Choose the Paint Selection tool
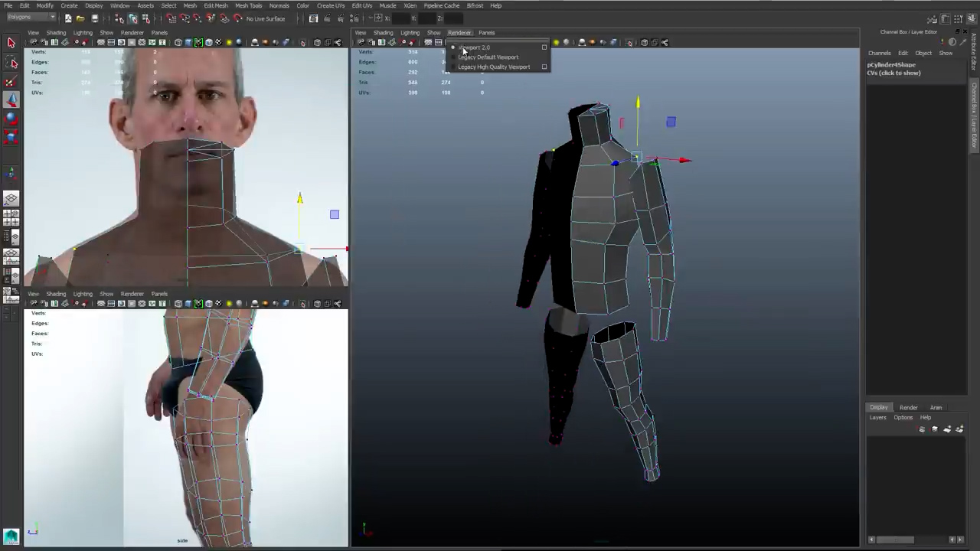Viewport: 980px width, 551px height. (x=11, y=82)
